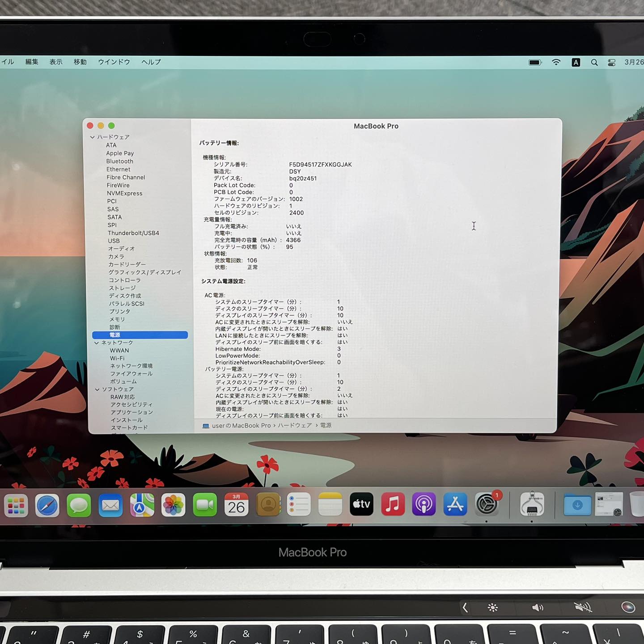The width and height of the screenshot is (644, 644).
Task: Collapse the ハードウェア section
Action: tap(93, 137)
